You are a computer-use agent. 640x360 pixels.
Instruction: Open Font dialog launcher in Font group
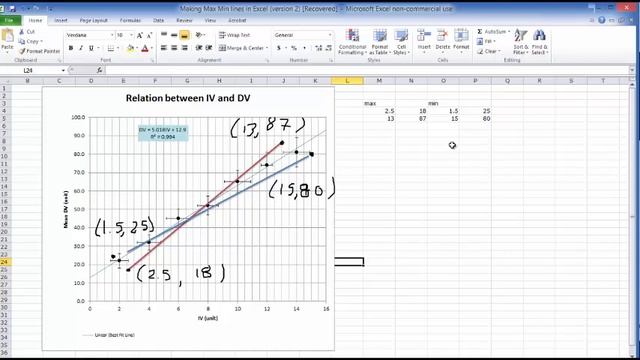(153, 60)
